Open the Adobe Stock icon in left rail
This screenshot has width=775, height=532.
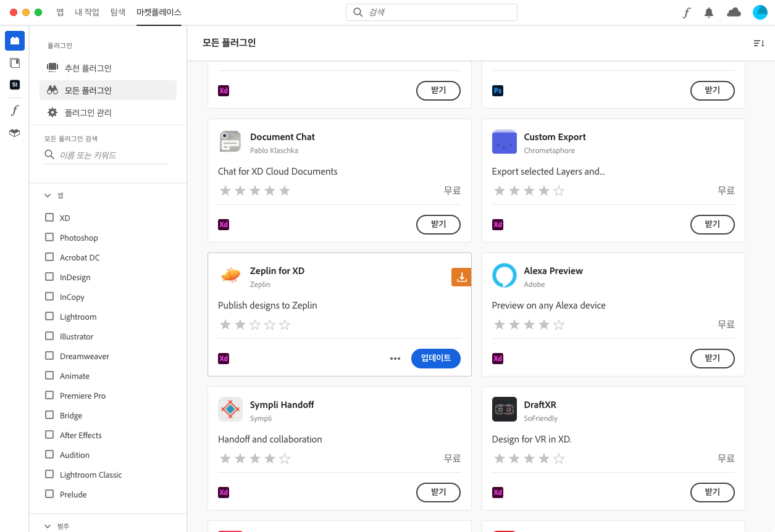15,85
